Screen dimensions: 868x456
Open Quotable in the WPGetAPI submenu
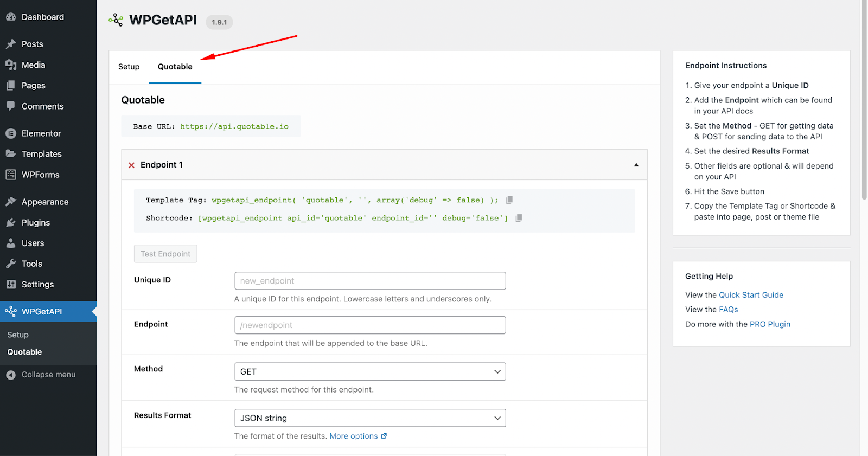click(24, 352)
